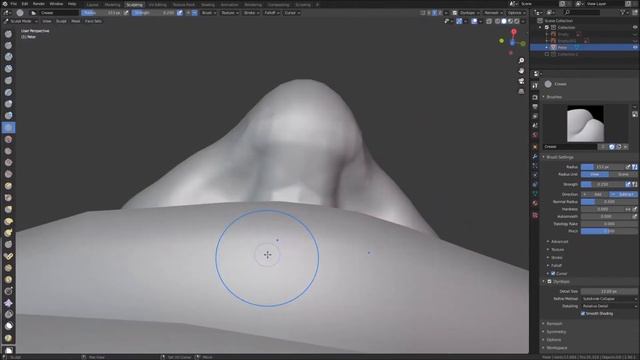Open the Edit menu
The width and height of the screenshot is (640, 360).
pyautogui.click(x=25, y=4)
